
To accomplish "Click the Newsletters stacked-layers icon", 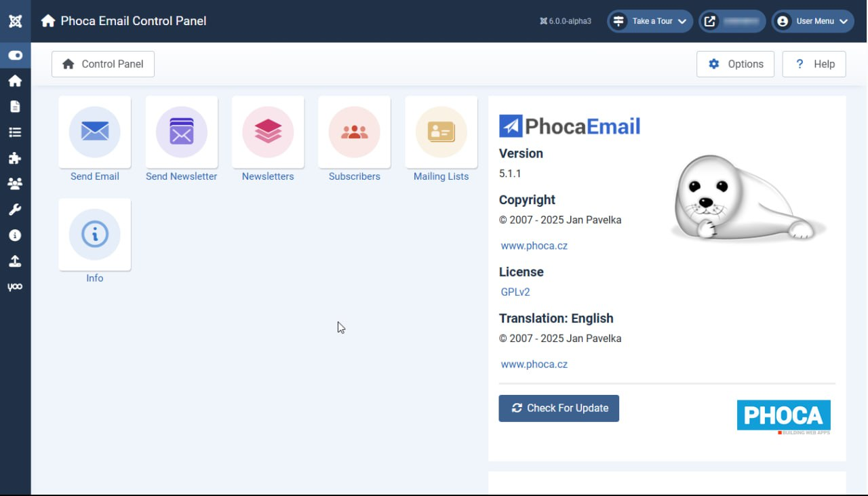I will tap(268, 132).
